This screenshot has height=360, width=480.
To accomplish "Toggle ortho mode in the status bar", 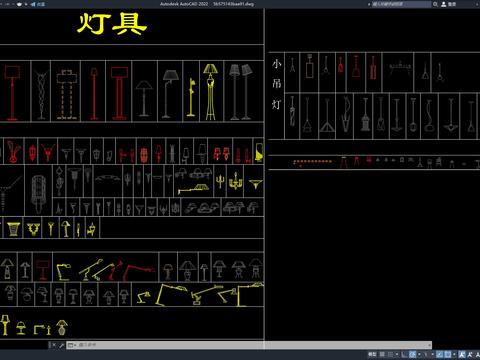I will tap(404, 354).
